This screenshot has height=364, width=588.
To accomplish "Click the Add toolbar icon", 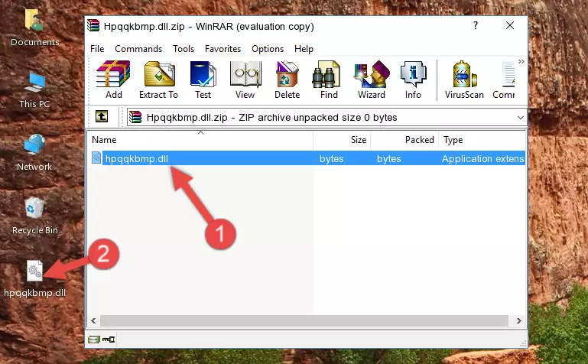I will click(113, 80).
